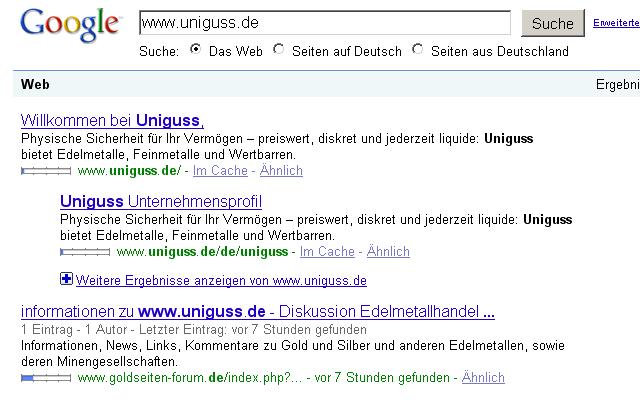The image size is (640, 400).
Task: Select the Seiten aus Deutschland radio option
Action: [418, 49]
